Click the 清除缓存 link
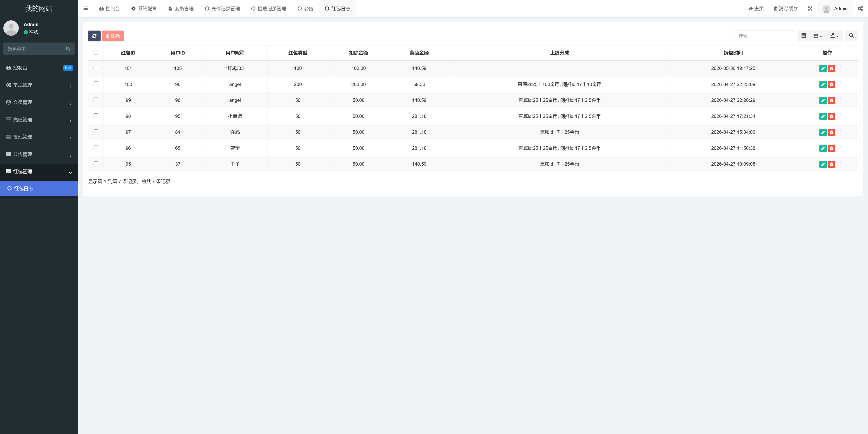The height and width of the screenshot is (434, 868). [786, 8]
